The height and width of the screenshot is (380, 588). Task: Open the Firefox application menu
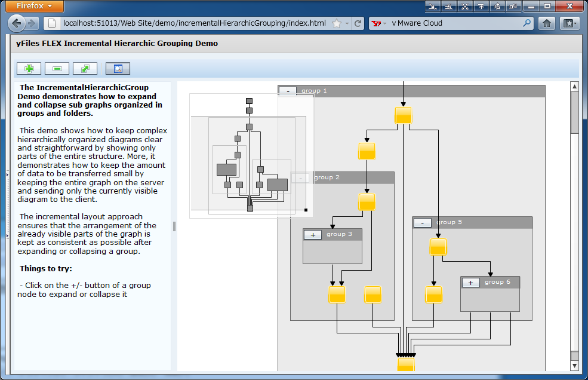(35, 6)
